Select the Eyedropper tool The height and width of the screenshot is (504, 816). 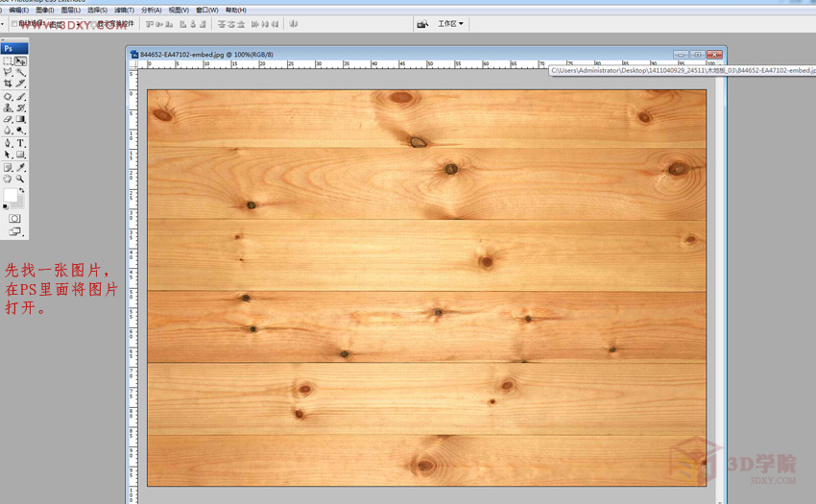click(20, 168)
